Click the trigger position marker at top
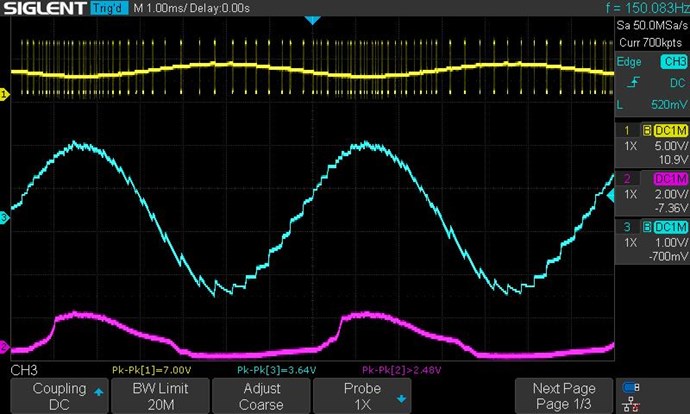Image resolution: width=690 pixels, height=414 pixels. tap(312, 20)
